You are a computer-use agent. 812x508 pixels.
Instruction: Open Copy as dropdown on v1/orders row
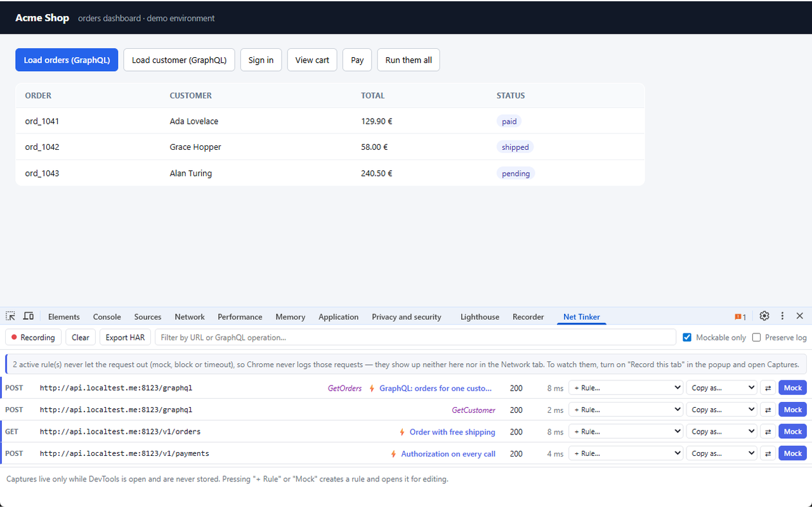(x=721, y=432)
